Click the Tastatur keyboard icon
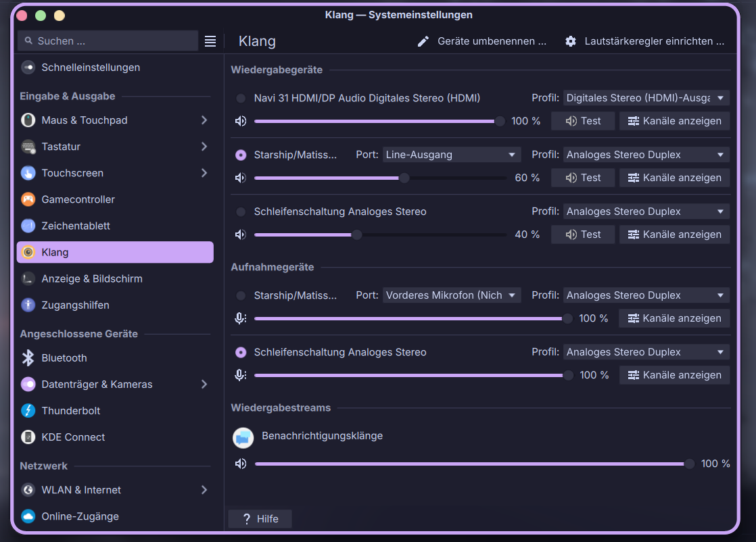Viewport: 756px width, 542px height. coord(28,147)
